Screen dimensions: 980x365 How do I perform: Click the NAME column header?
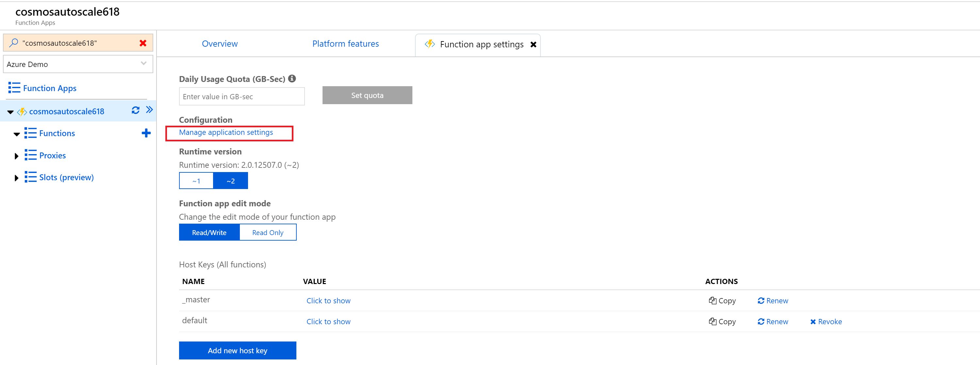coord(193,281)
